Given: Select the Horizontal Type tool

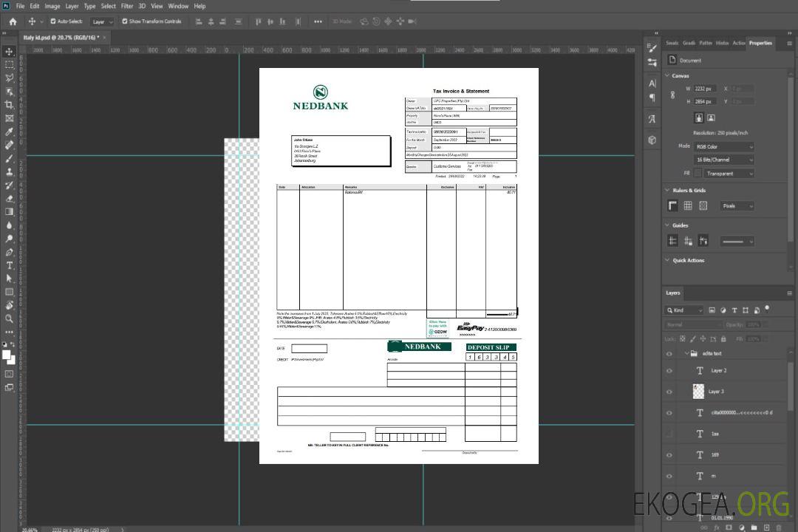Looking at the screenshot, I should (9, 265).
